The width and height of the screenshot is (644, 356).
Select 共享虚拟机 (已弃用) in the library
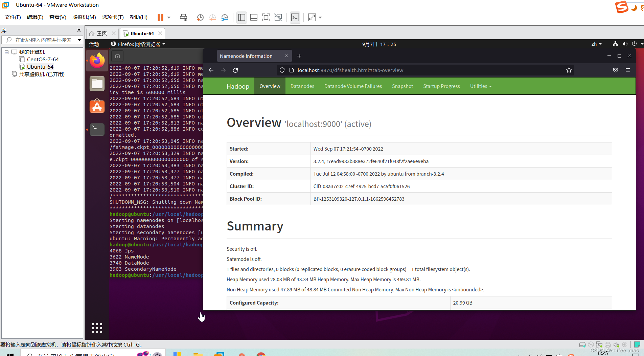pos(42,74)
